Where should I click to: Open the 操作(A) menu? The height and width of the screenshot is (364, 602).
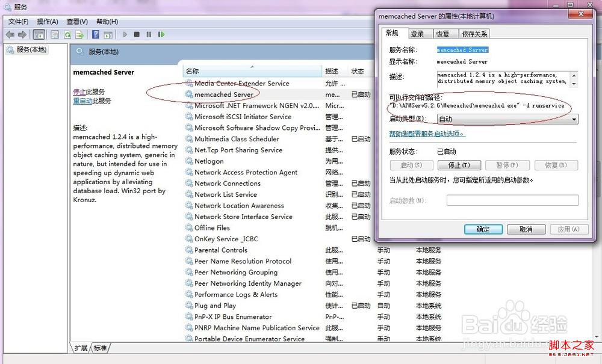tap(47, 22)
